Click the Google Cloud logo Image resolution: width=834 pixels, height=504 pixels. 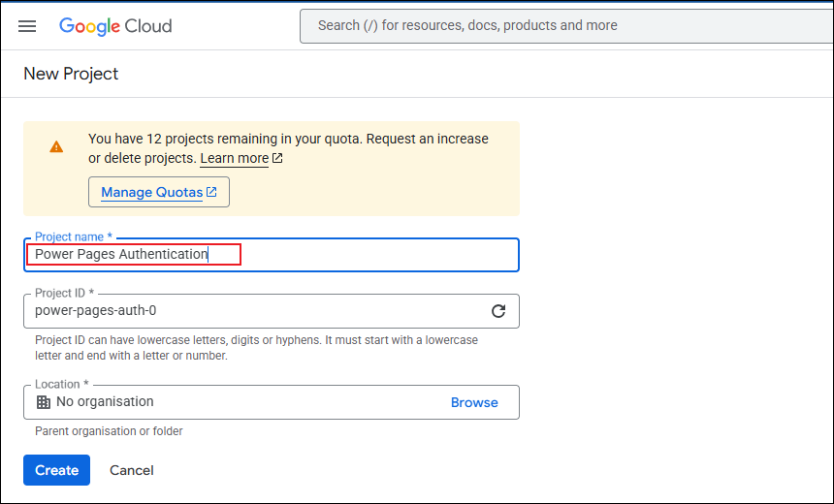(115, 26)
